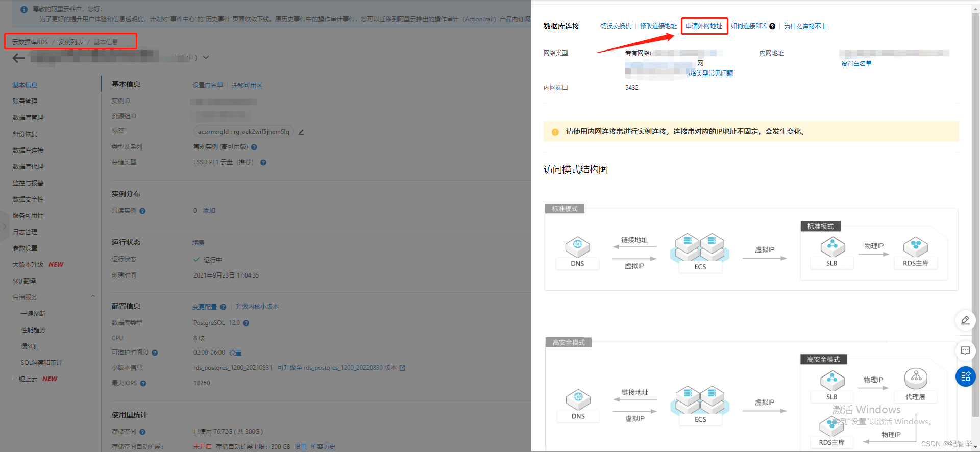Open 数据库连接 in sidebar
The width and height of the screenshot is (980, 452).
click(28, 150)
